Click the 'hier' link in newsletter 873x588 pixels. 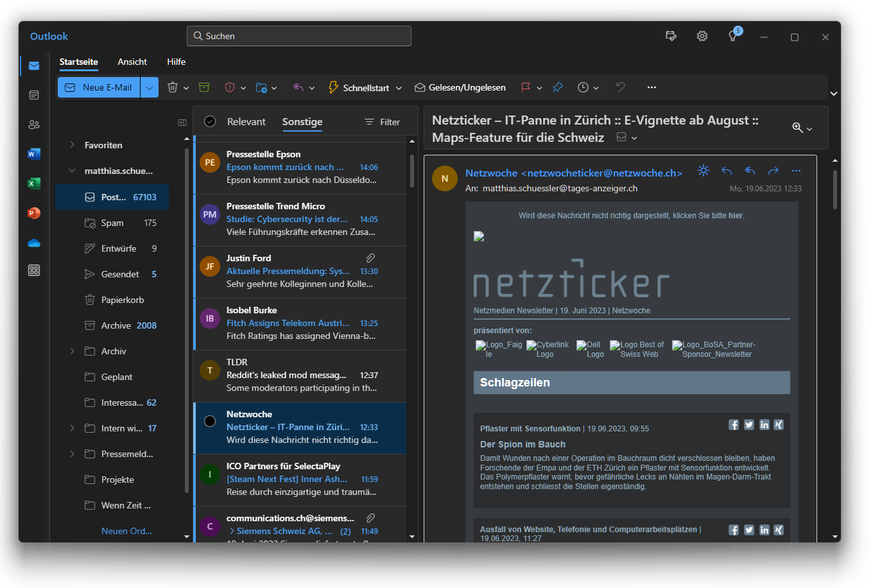(x=736, y=216)
